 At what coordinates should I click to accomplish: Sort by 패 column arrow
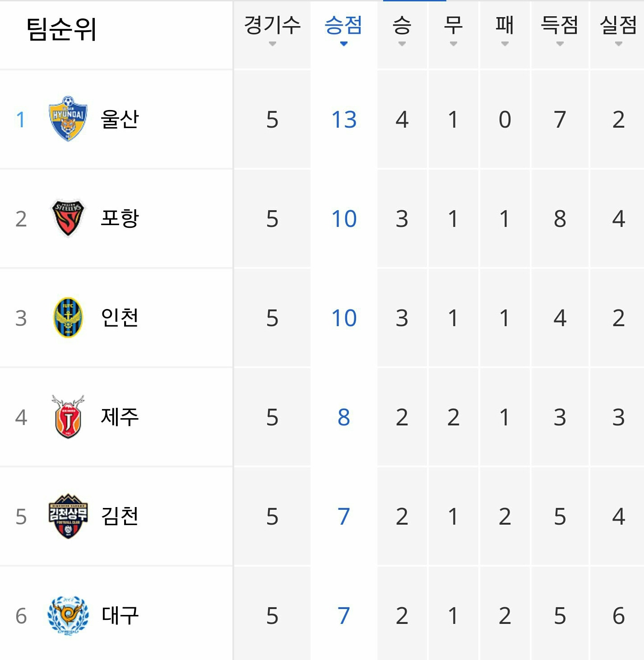[505, 44]
